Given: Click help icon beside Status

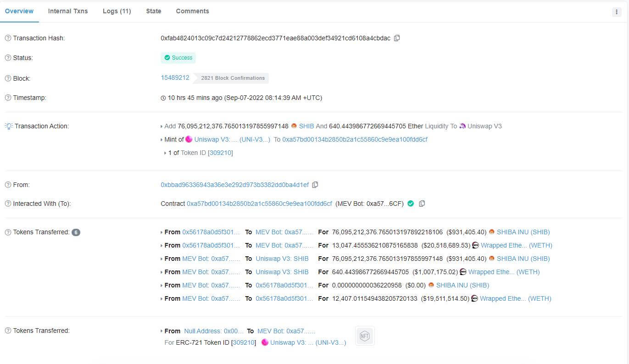Looking at the screenshot, I should [8, 58].
